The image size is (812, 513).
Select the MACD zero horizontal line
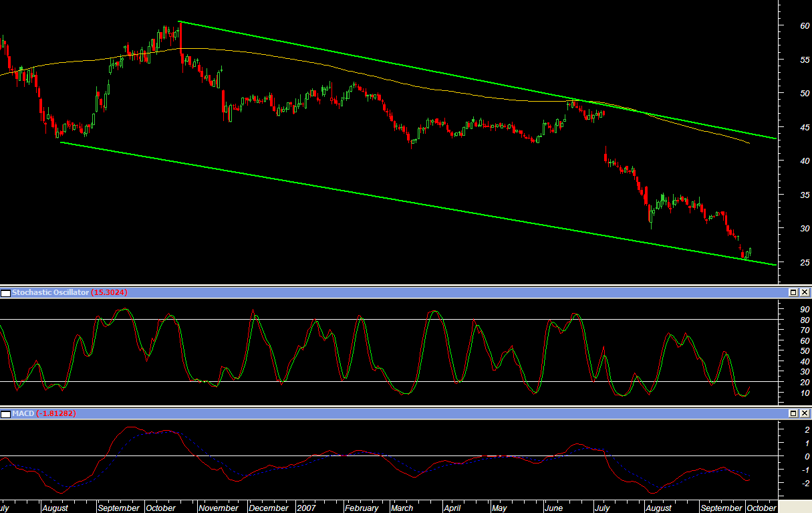390,456
